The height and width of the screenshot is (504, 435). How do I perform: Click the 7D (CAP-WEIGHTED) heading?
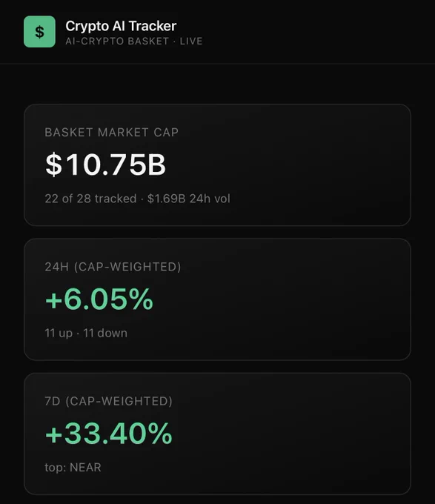click(x=109, y=401)
